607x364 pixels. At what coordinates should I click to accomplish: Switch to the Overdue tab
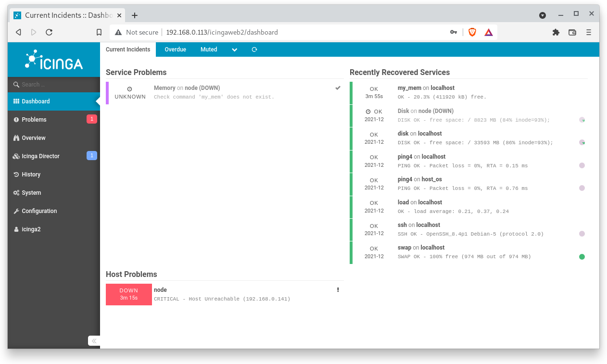(175, 50)
